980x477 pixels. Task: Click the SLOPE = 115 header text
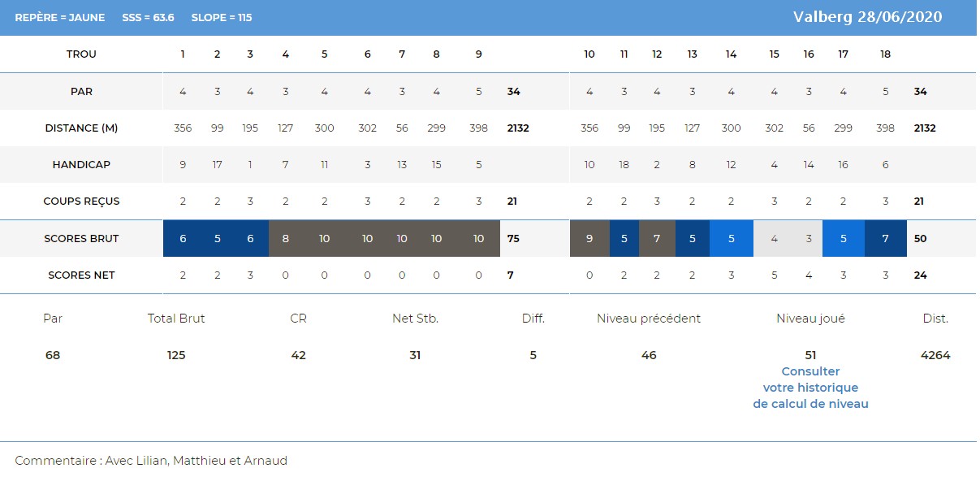(221, 17)
